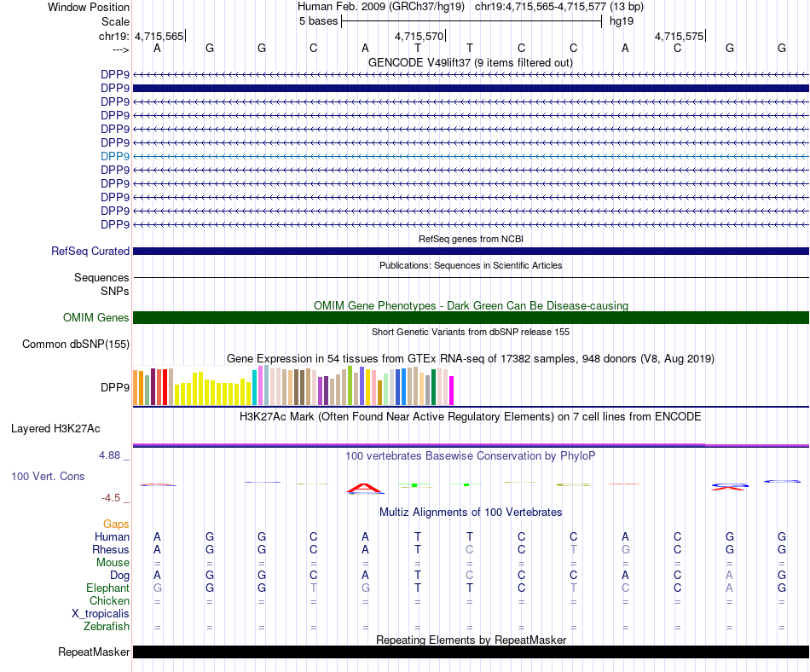This screenshot has height=672, width=810.
Task: Click the SNPs track label
Action: coord(115,291)
